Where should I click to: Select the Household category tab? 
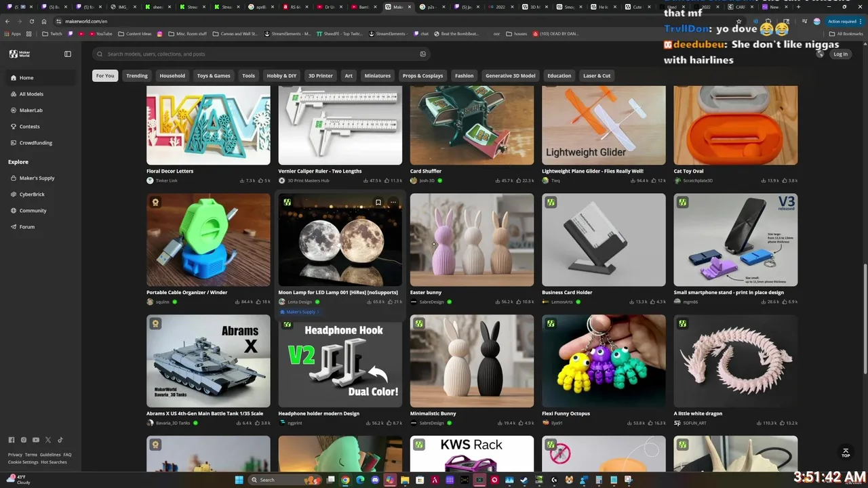[172, 76]
